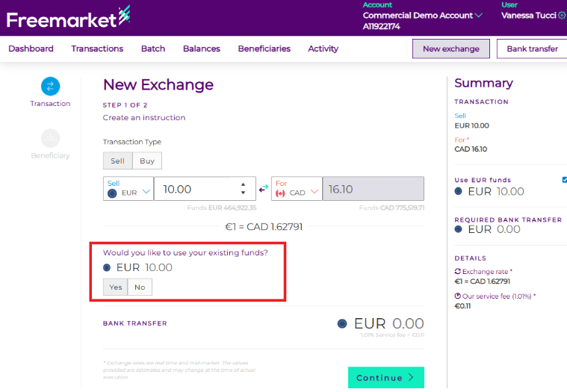567x392 pixels.
Task: Click the EUR flag in Sell box
Action: click(112, 193)
